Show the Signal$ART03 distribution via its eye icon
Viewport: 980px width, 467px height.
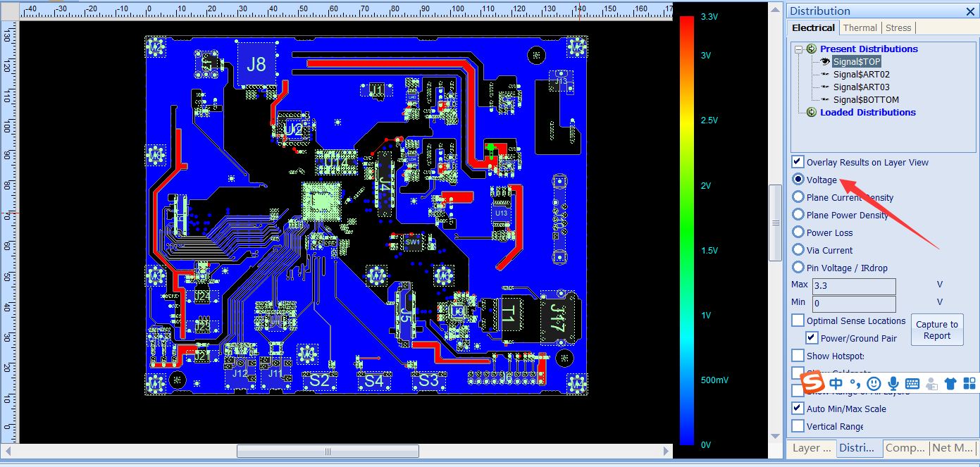point(825,87)
